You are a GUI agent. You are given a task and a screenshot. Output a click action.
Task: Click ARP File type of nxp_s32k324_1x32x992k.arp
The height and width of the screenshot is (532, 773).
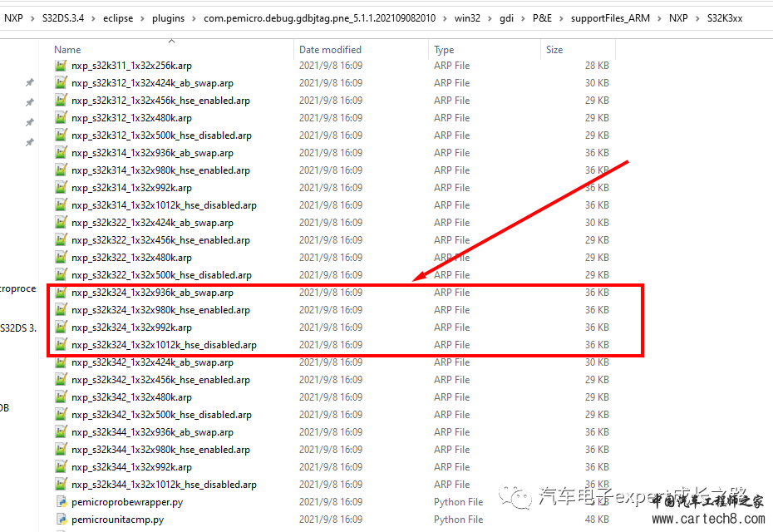tap(452, 328)
